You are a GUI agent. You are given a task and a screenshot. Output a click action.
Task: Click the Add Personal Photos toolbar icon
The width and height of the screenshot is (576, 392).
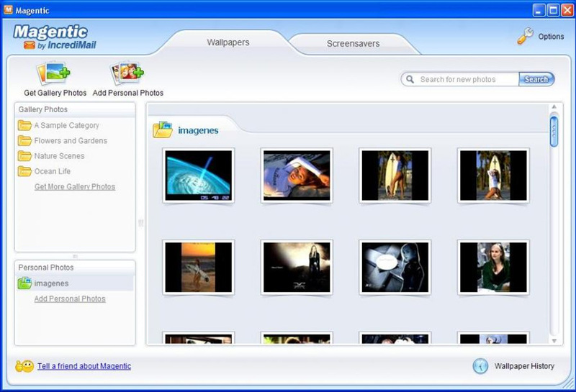[127, 73]
